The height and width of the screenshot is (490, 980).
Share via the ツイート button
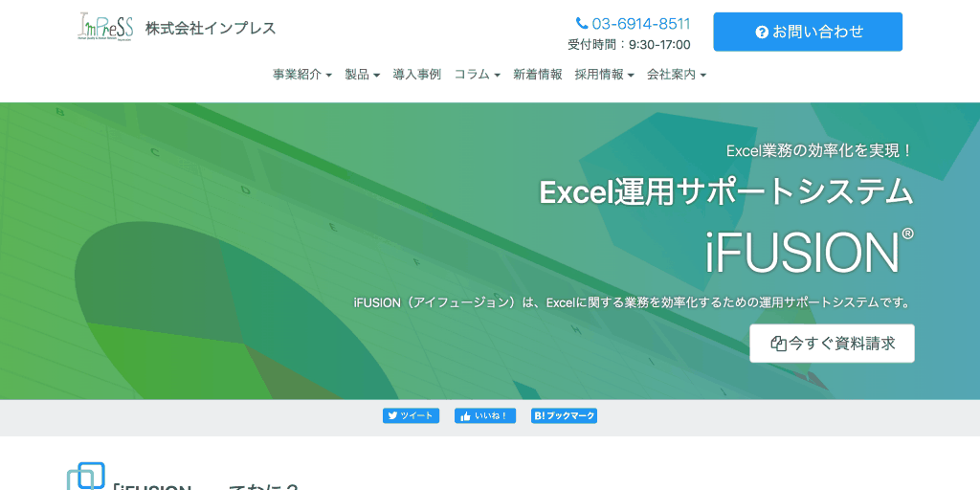tap(411, 415)
